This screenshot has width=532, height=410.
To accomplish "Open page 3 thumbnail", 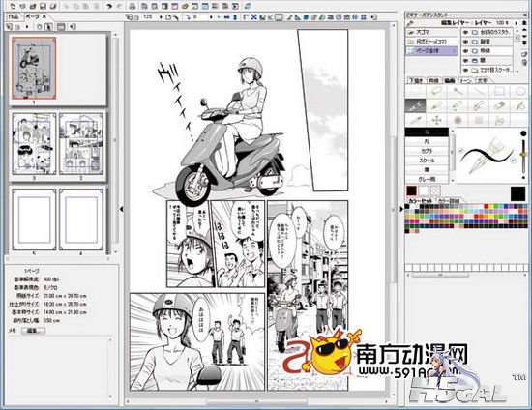I will pos(34,144).
